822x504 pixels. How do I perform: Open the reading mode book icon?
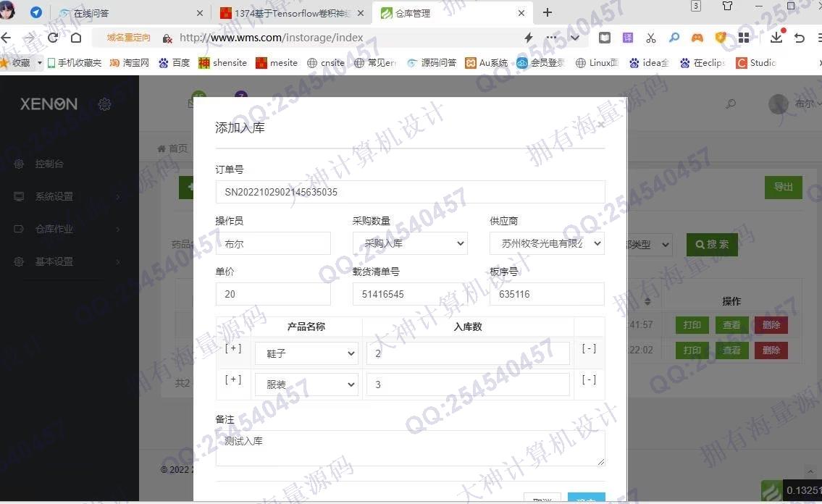(605, 38)
